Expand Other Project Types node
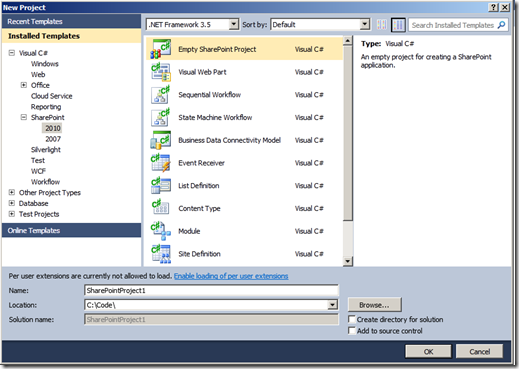This screenshot has width=519, height=369. (x=12, y=192)
